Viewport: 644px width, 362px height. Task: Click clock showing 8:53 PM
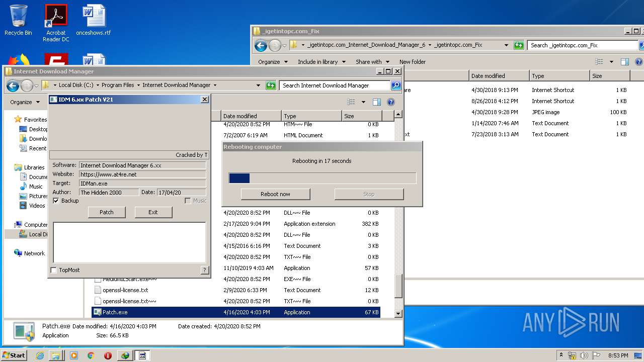click(618, 355)
